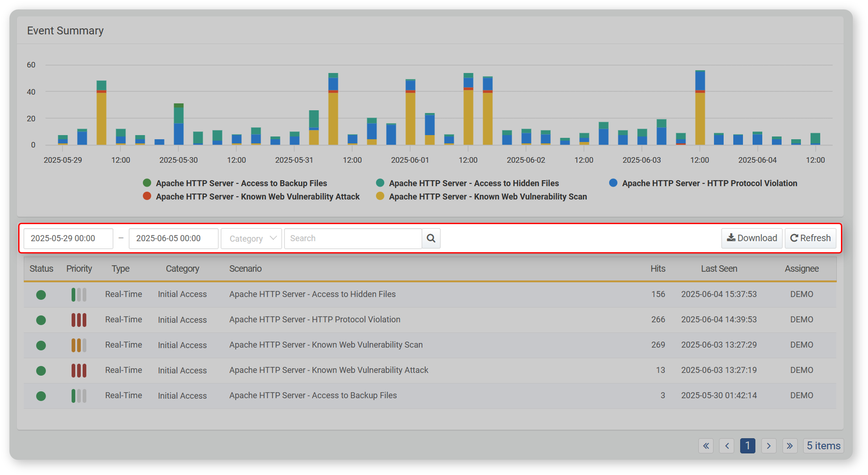Click the 5 items page size indicator

pos(823,446)
